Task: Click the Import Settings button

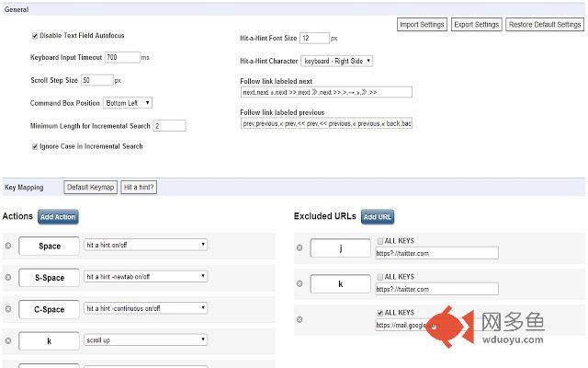Action: [422, 25]
